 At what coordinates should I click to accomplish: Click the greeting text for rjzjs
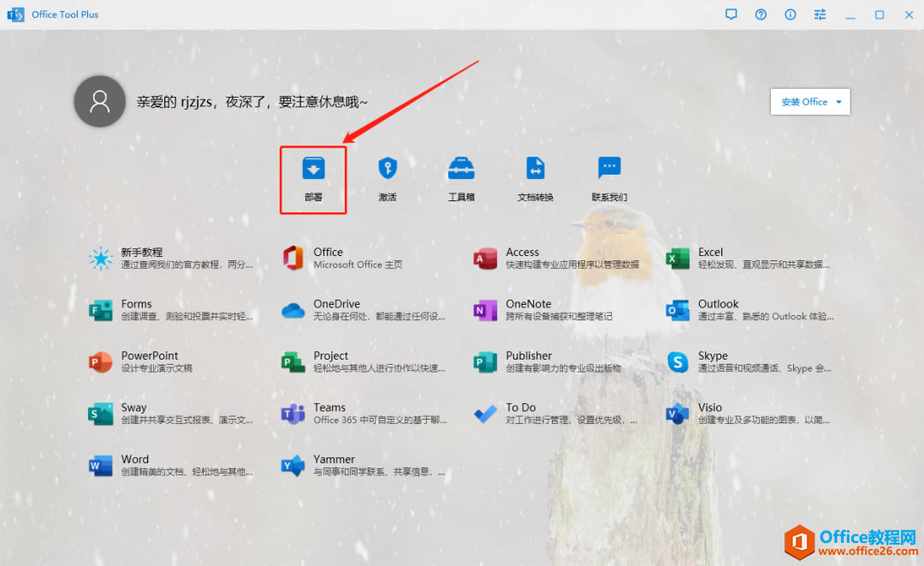point(252,102)
